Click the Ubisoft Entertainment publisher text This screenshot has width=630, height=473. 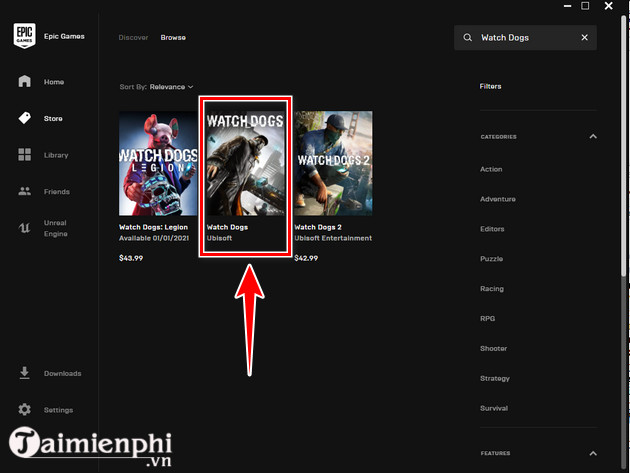tap(333, 238)
